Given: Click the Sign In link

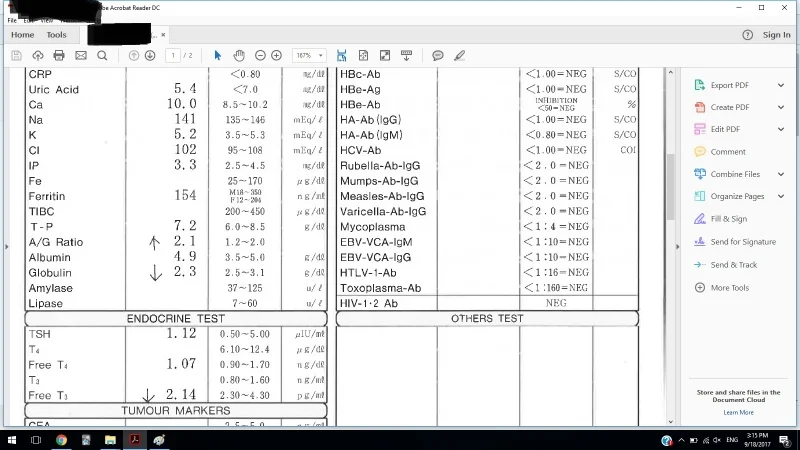Looking at the screenshot, I should point(776,35).
